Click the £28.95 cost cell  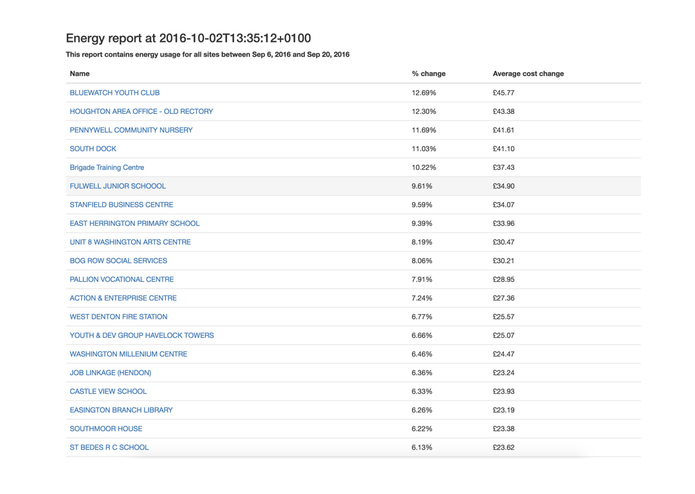point(503,279)
